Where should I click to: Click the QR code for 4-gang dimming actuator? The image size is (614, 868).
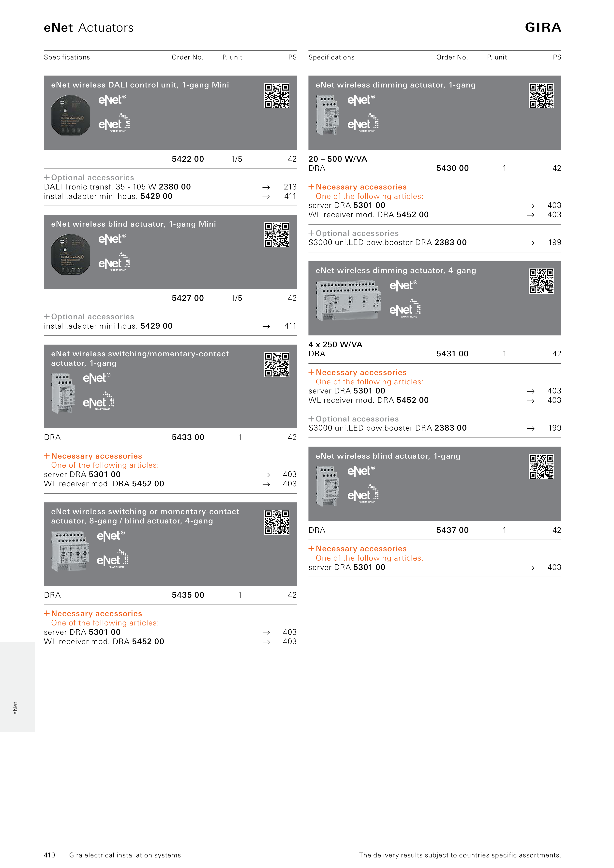coord(541,281)
